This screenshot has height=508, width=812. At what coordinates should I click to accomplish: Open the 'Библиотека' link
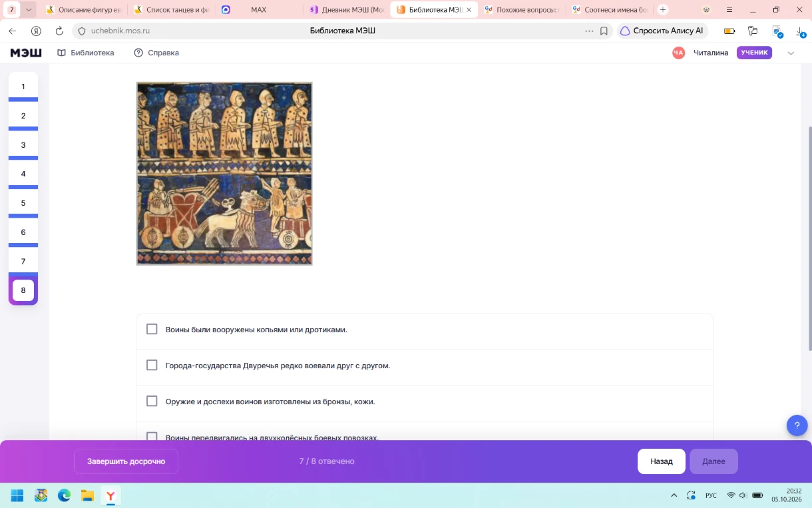point(86,53)
